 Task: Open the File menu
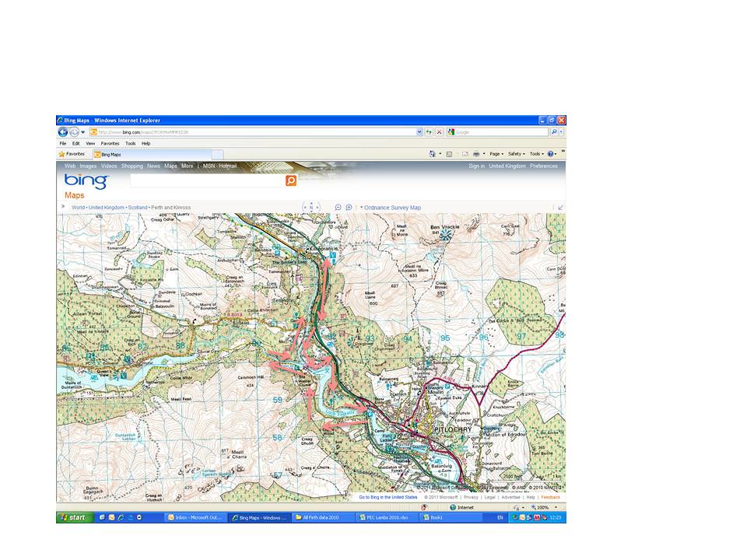pyautogui.click(x=63, y=143)
